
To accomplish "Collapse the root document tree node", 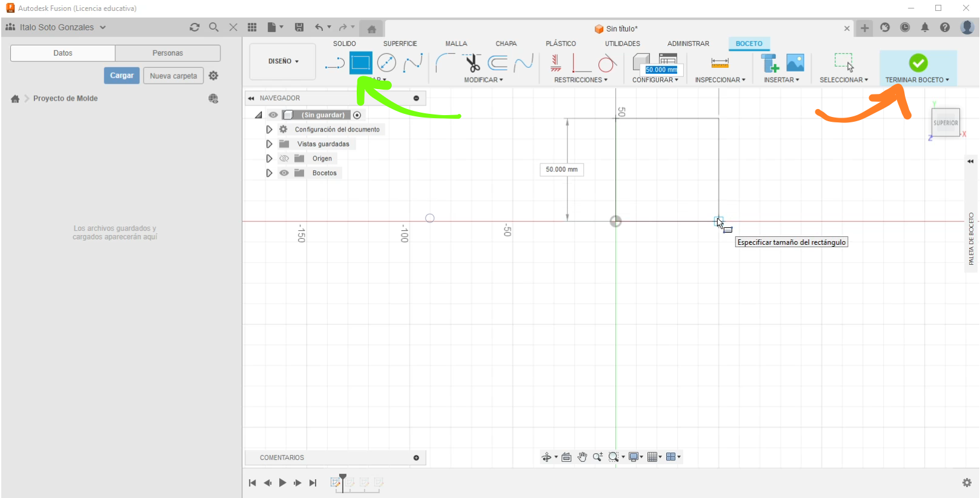I will (259, 115).
